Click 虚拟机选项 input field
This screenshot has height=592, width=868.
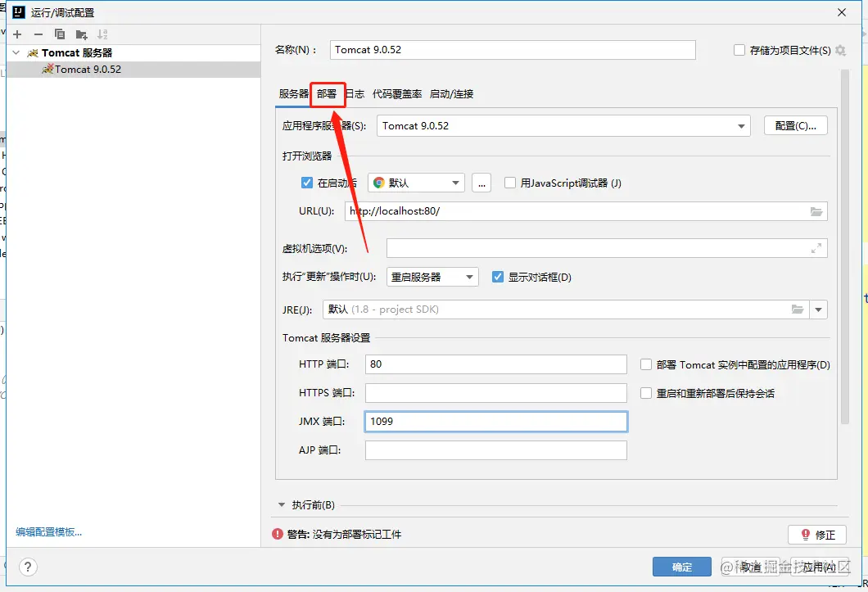(607, 249)
